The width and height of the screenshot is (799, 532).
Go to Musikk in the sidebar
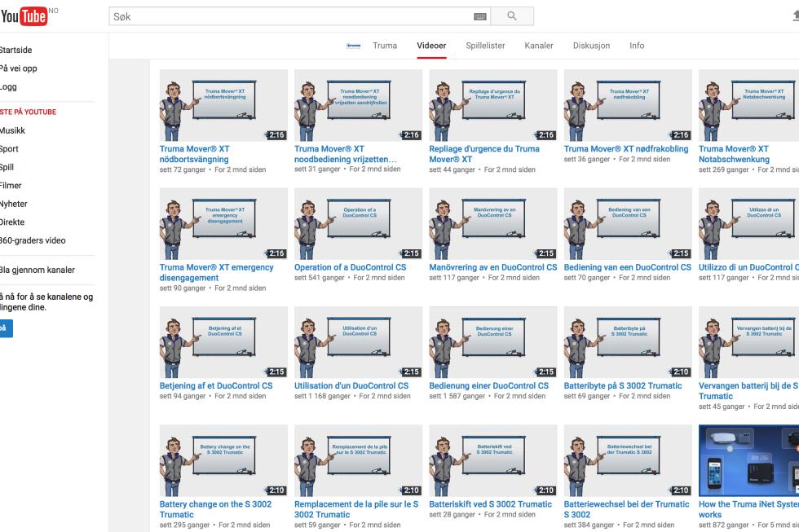pyautogui.click(x=13, y=130)
